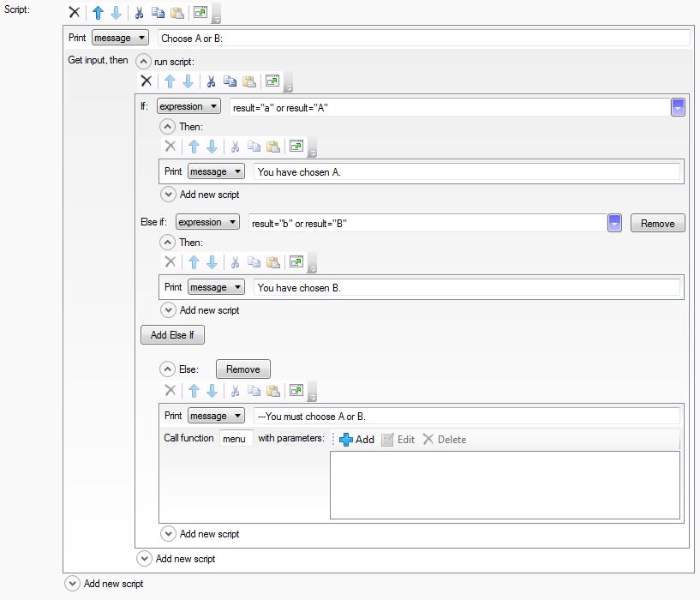Click the 'menu' function name field
700x600 pixels.
coord(236,439)
